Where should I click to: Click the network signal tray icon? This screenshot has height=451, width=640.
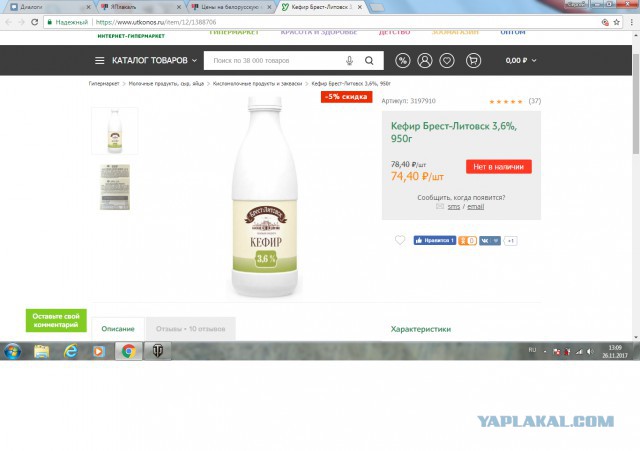click(579, 351)
